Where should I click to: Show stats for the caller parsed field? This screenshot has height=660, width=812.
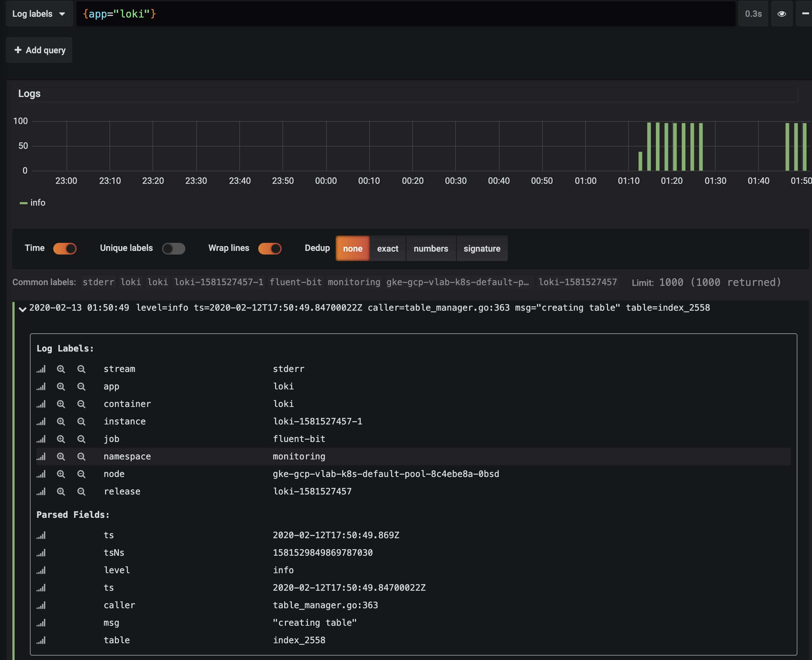(x=41, y=605)
